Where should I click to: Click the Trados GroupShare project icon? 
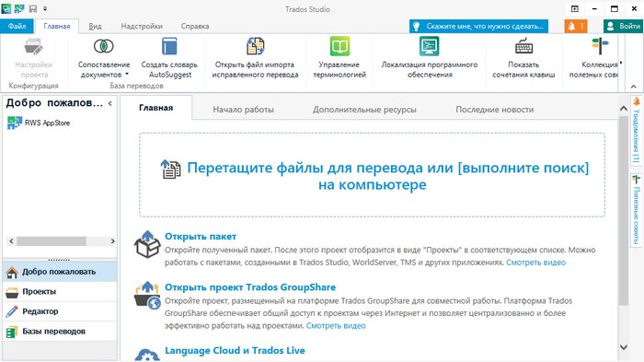[x=147, y=295]
